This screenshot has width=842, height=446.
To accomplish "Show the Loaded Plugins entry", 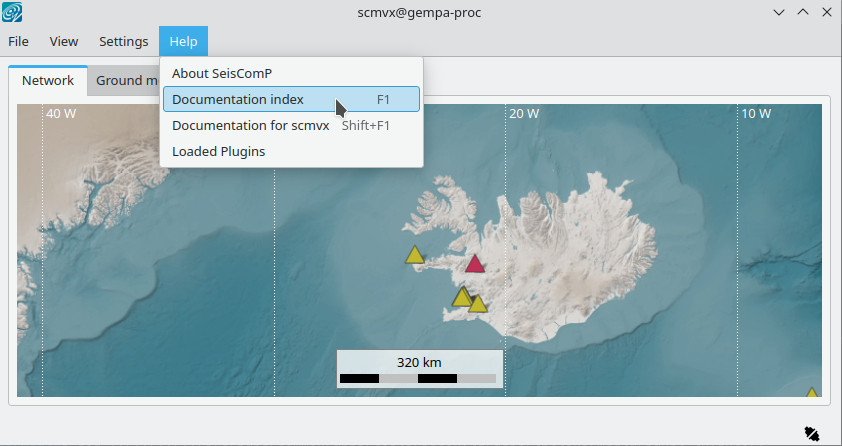I will (x=218, y=152).
